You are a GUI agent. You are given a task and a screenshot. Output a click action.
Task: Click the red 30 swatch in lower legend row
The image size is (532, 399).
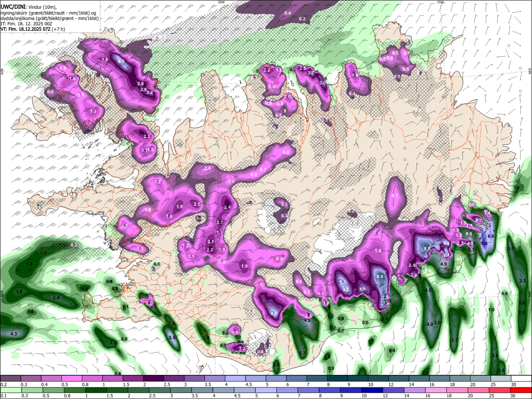point(521,390)
